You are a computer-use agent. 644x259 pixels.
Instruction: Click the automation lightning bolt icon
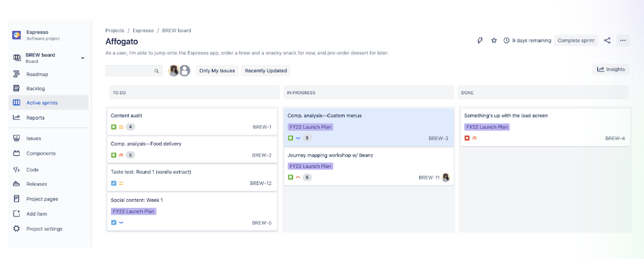pyautogui.click(x=480, y=41)
